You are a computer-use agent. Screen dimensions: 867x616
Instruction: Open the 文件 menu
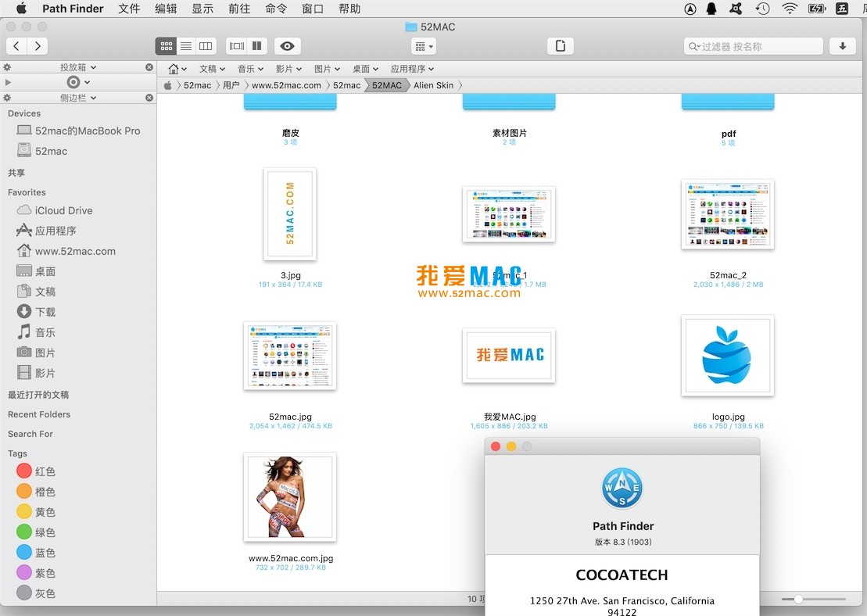click(x=129, y=9)
